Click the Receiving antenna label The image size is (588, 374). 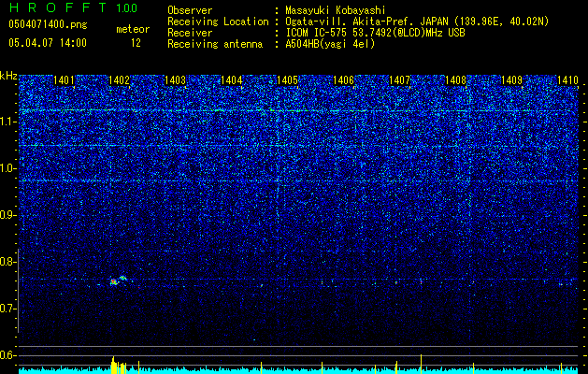click(x=215, y=44)
